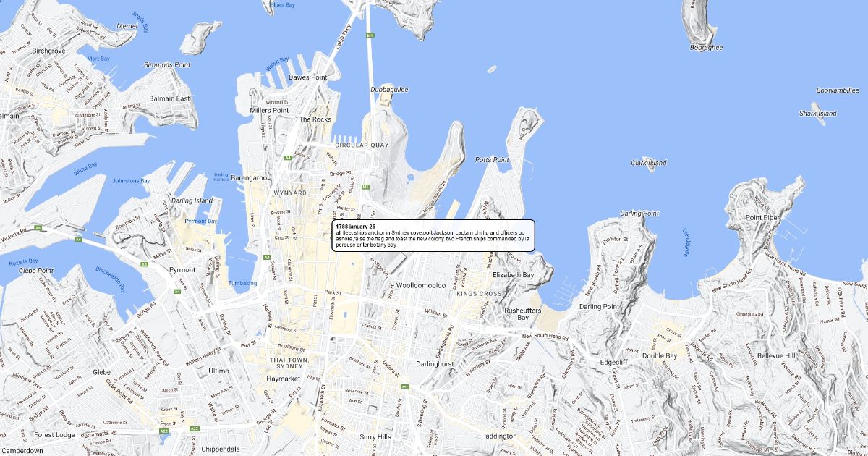Select the Birchgrove label
The image size is (868, 456).
click(48, 51)
